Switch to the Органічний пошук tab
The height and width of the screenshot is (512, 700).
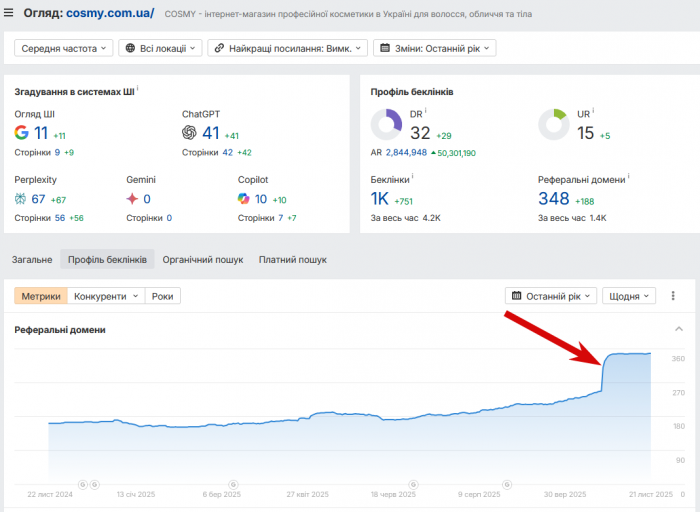pos(203,260)
